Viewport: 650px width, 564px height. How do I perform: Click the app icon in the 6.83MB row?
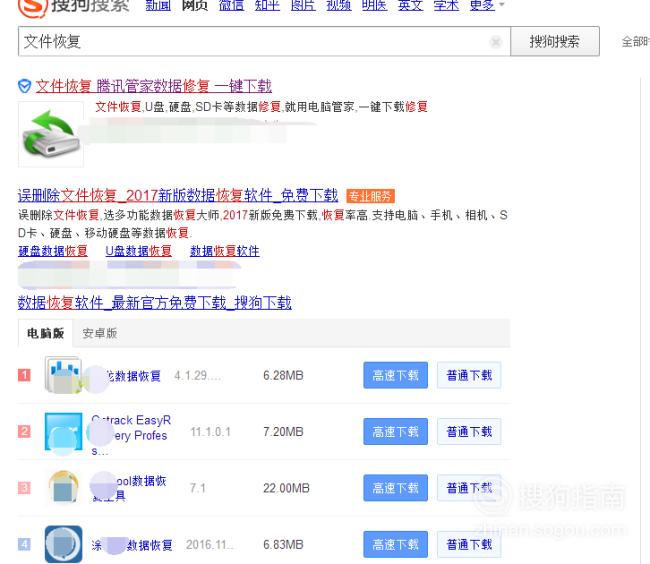click(63, 544)
